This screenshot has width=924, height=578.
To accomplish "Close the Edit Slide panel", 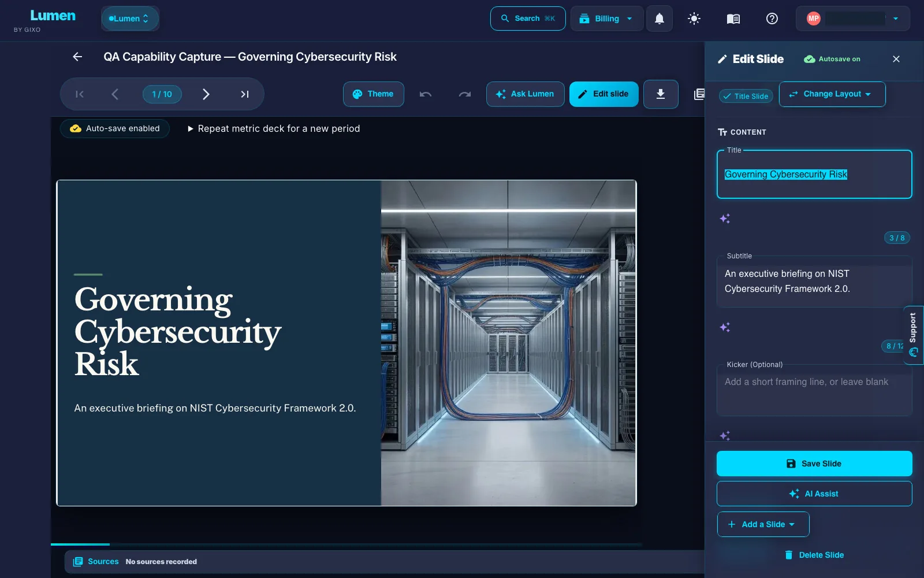I will coord(896,59).
